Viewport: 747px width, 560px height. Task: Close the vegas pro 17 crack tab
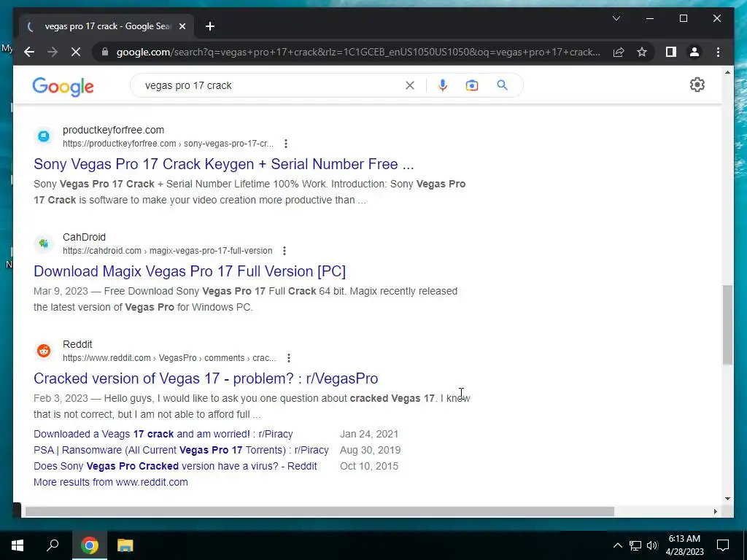182,26
